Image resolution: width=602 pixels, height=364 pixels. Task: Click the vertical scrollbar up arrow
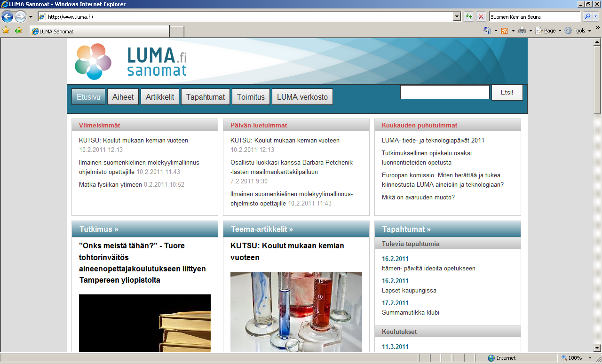pos(597,42)
